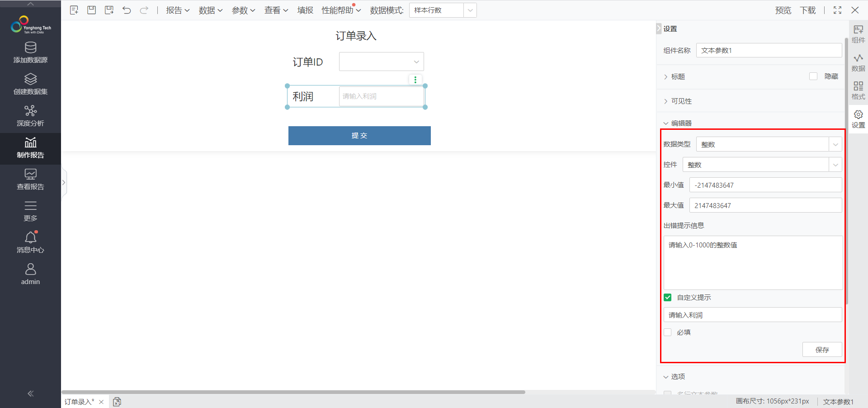Open the 报告 menu
The width and height of the screenshot is (868, 408).
[x=177, y=10]
